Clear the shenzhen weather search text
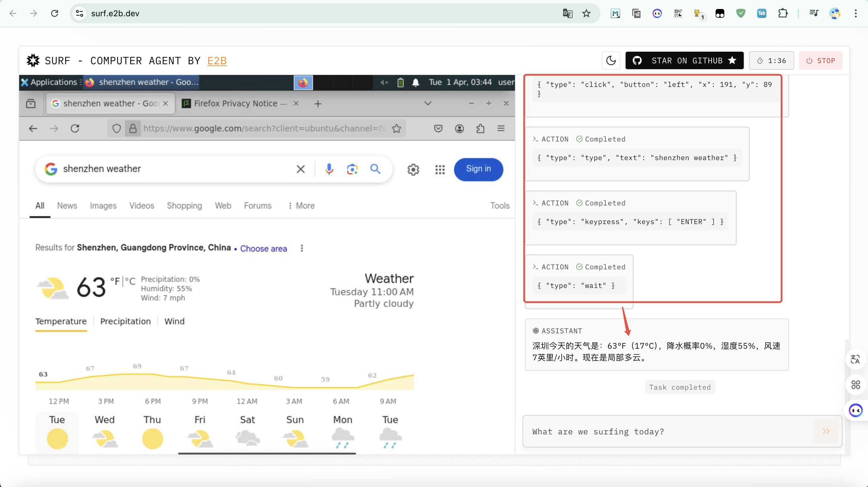This screenshot has height=487, width=868. [300, 169]
